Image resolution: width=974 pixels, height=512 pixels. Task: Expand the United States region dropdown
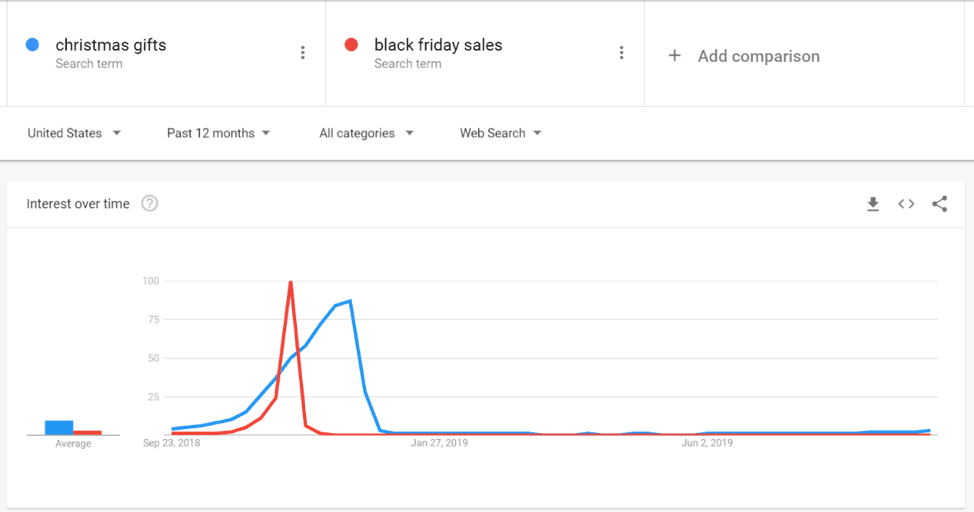(x=74, y=133)
